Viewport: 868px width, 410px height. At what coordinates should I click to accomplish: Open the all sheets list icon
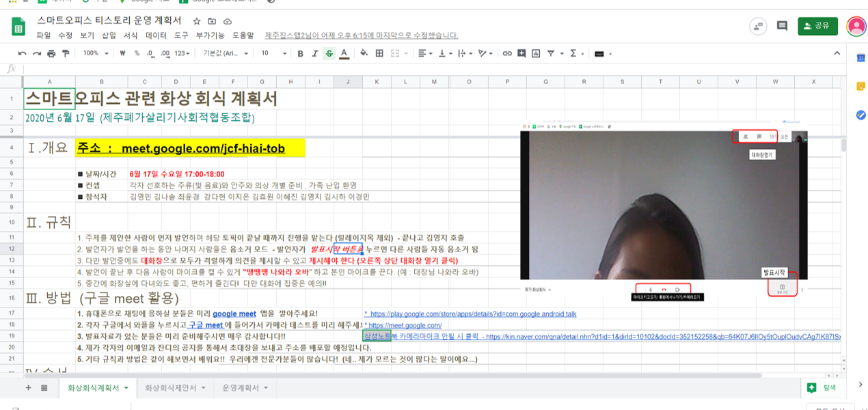point(44,388)
